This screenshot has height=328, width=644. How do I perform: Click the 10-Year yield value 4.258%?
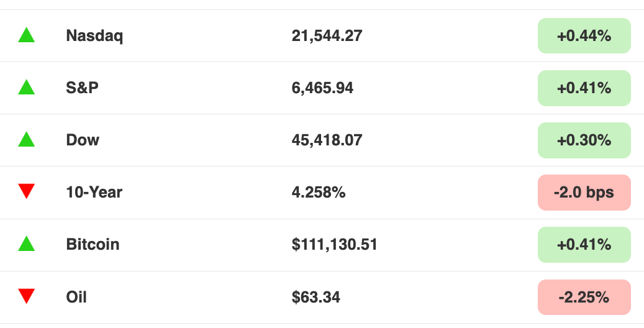pyautogui.click(x=319, y=193)
